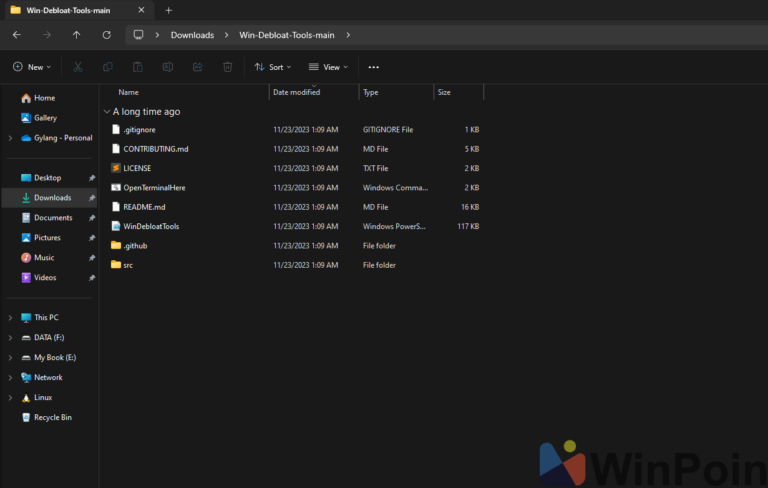
Task: Collapse the 'A long time ago' group
Action: [x=107, y=112]
